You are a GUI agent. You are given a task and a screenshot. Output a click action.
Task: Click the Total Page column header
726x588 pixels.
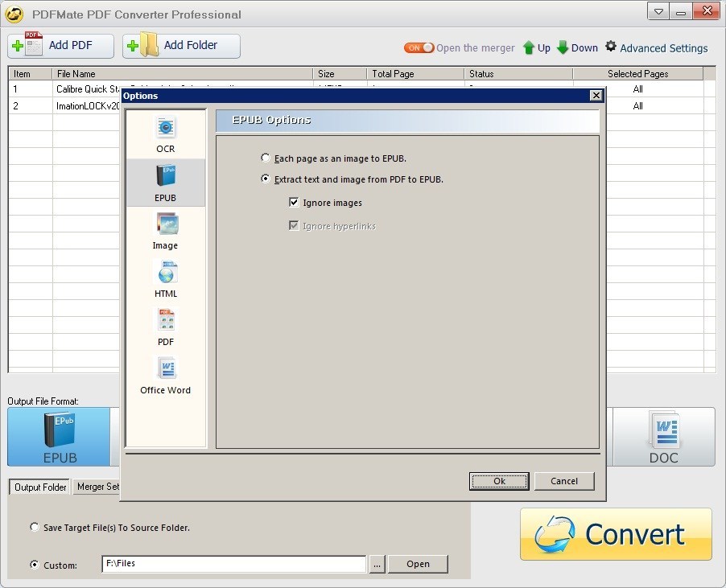coord(416,73)
